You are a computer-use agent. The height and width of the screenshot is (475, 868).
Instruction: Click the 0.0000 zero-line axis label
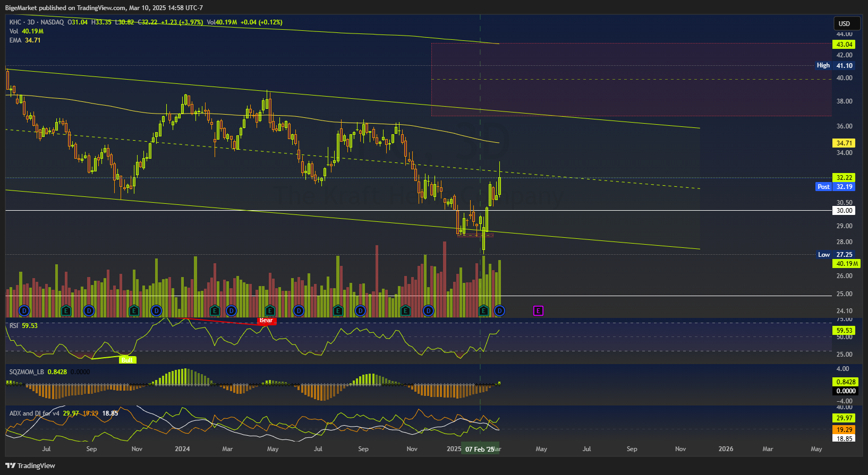click(846, 391)
